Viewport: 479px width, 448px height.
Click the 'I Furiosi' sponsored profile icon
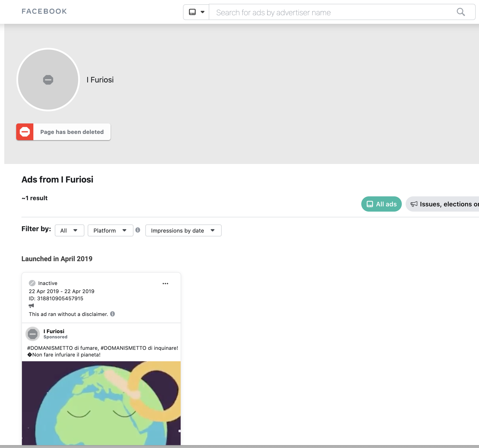point(33,334)
